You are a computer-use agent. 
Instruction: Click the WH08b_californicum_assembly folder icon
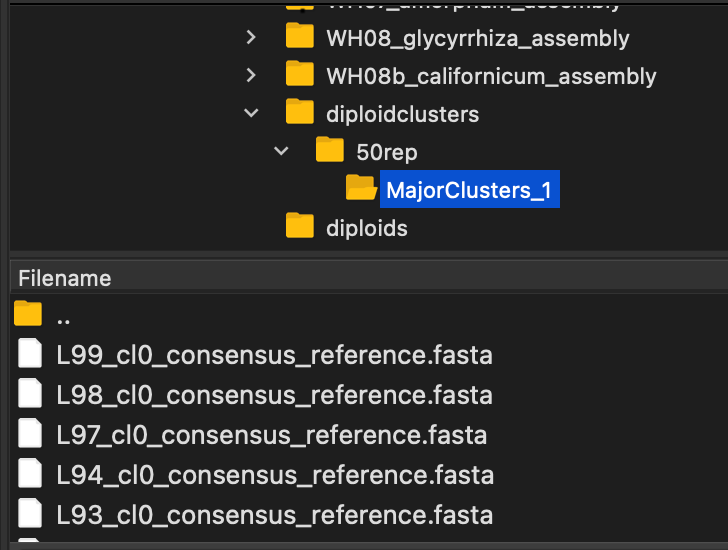299,74
